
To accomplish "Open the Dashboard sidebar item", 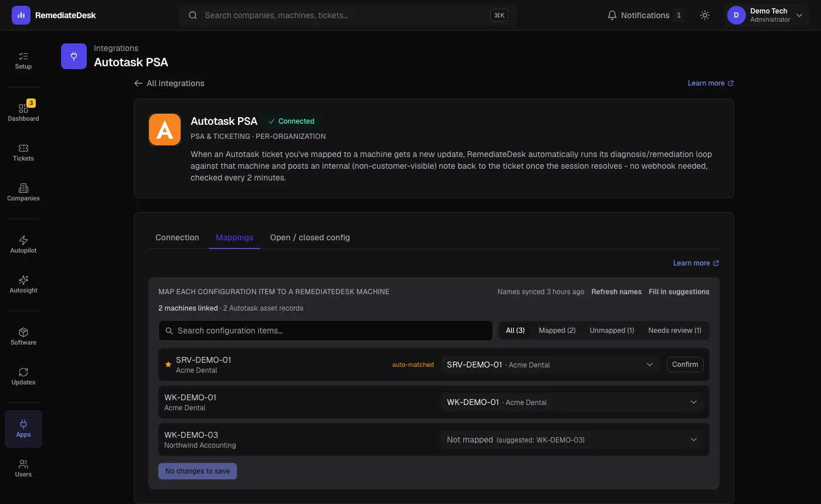I will pos(23,113).
